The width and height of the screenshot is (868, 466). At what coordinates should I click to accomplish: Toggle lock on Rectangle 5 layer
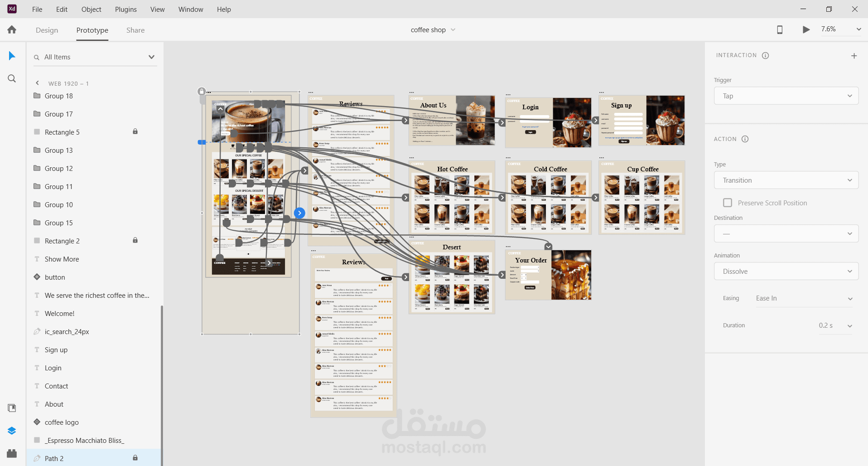click(135, 131)
